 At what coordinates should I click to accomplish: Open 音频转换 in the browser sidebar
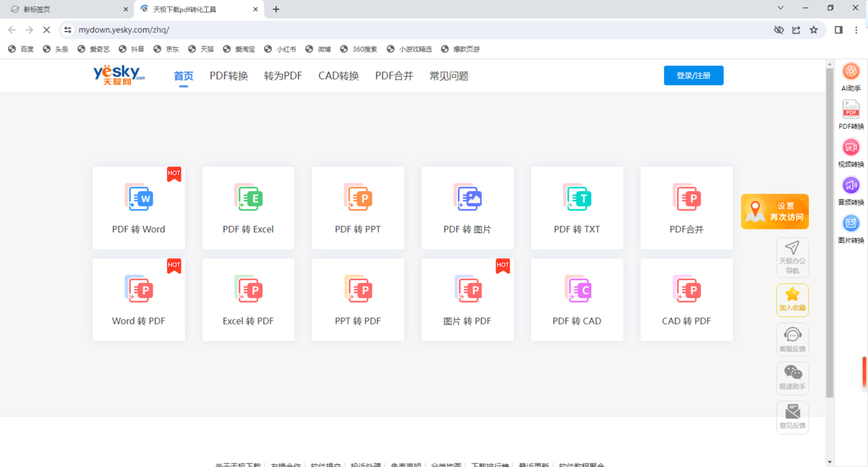coord(851,185)
